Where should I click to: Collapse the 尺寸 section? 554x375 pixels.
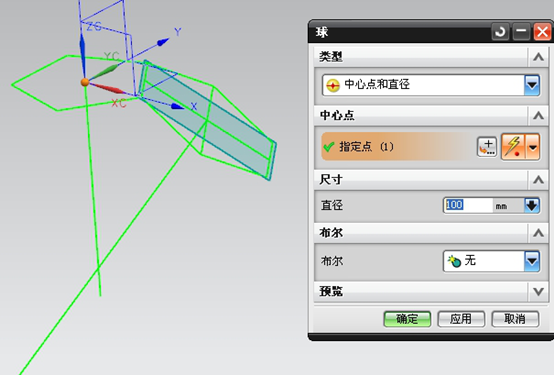point(538,180)
